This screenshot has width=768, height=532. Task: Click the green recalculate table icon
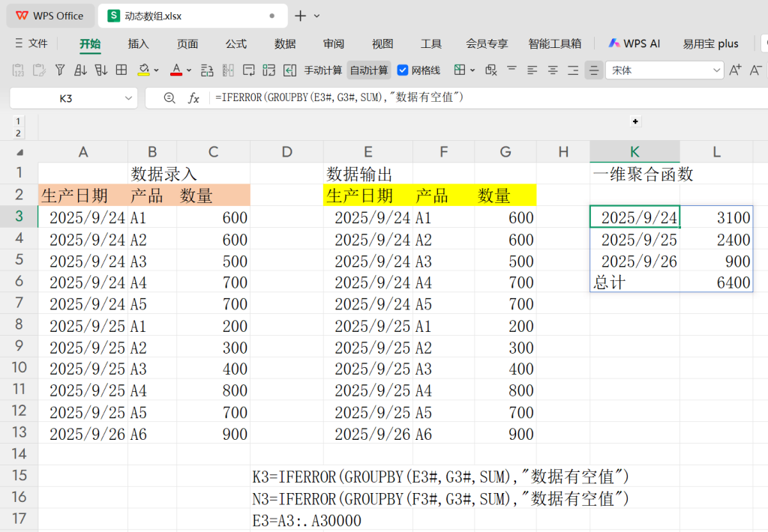coord(269,70)
